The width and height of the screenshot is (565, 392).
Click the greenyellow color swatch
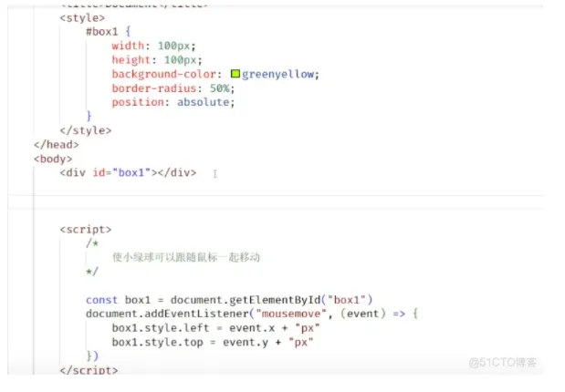coord(235,74)
